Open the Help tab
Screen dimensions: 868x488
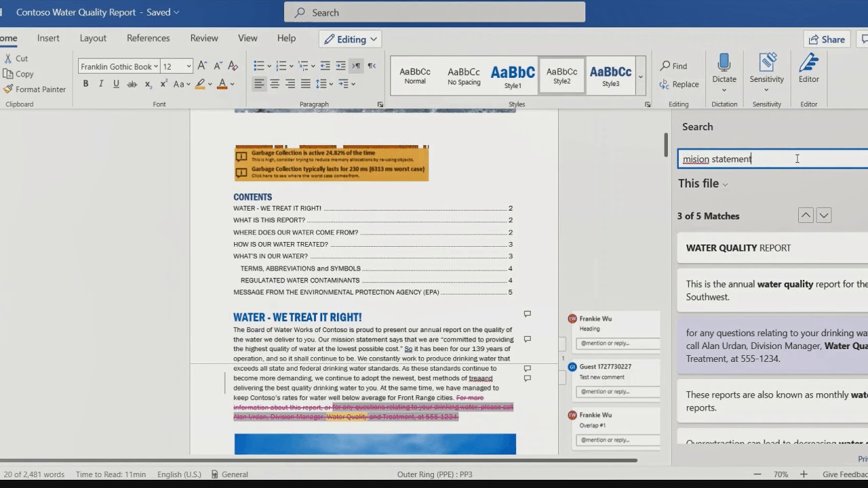[286, 38]
